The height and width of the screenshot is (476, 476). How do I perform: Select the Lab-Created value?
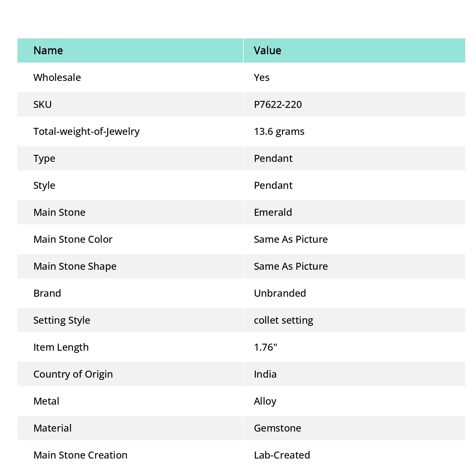tap(282, 455)
